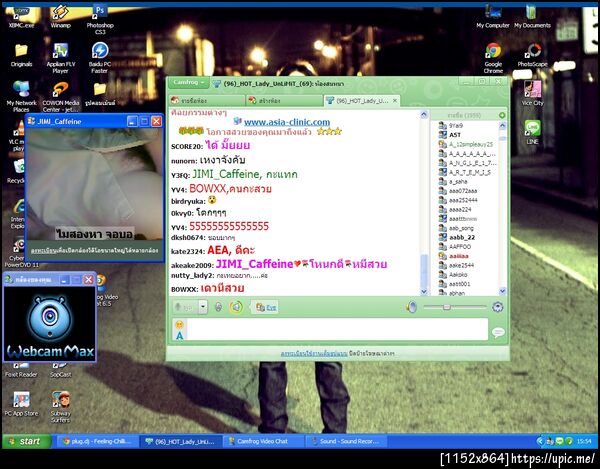
Task: Open My Documents desktop icon
Action: point(532,17)
